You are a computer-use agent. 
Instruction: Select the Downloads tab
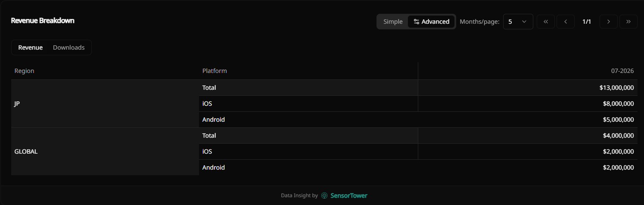click(x=69, y=47)
